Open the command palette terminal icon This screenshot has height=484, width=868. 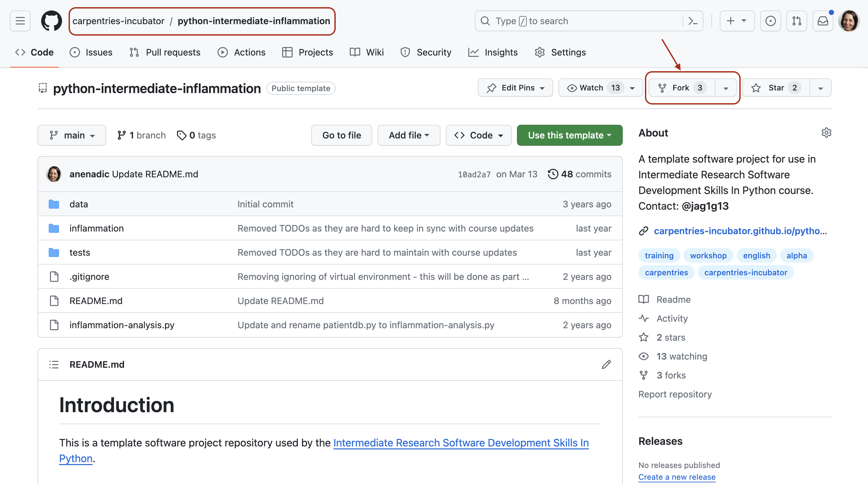pyautogui.click(x=693, y=21)
